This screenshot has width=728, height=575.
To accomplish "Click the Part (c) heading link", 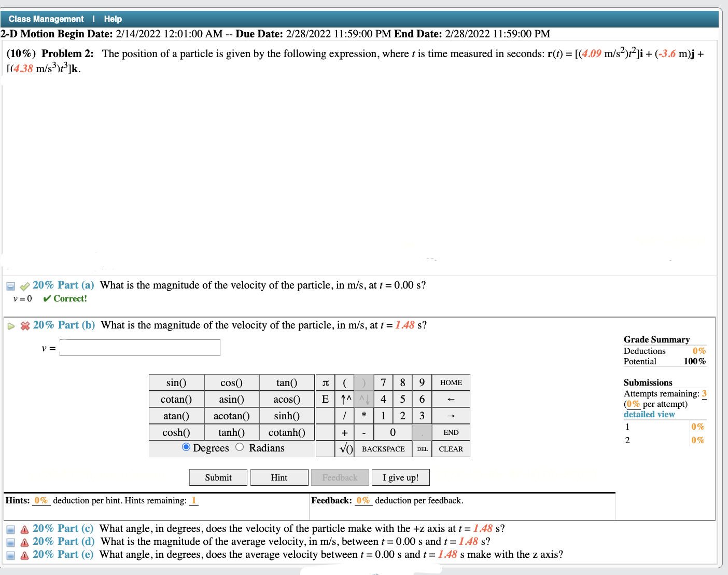I will point(63,528).
